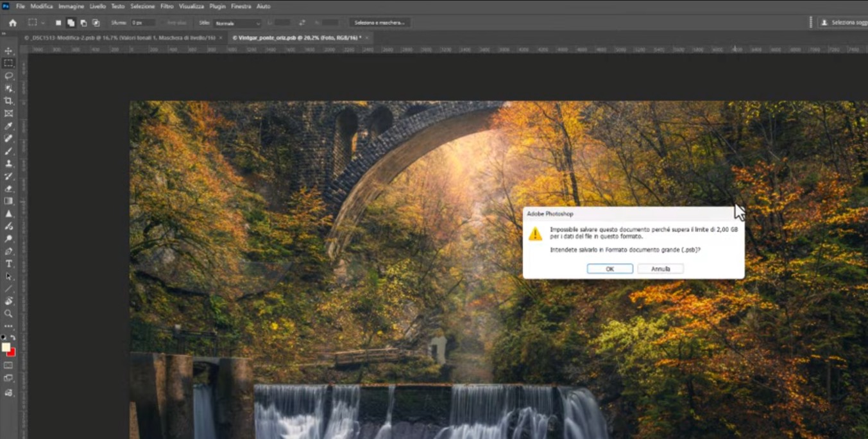Activate the Lasso tool

tap(8, 74)
